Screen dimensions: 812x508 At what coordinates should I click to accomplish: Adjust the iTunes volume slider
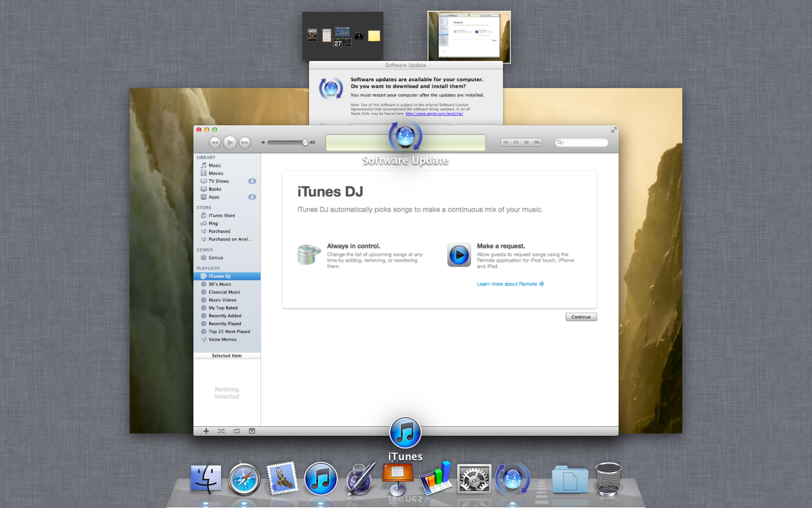288,143
